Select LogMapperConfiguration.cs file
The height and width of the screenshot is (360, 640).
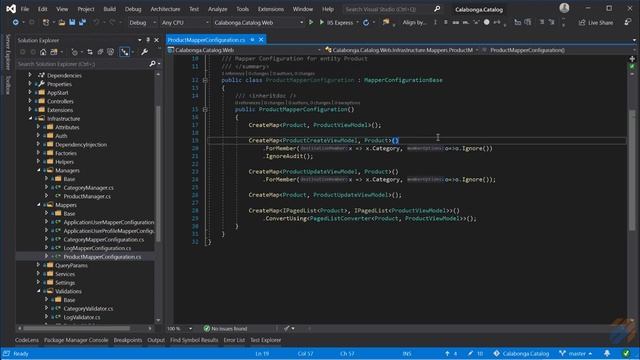(x=97, y=248)
